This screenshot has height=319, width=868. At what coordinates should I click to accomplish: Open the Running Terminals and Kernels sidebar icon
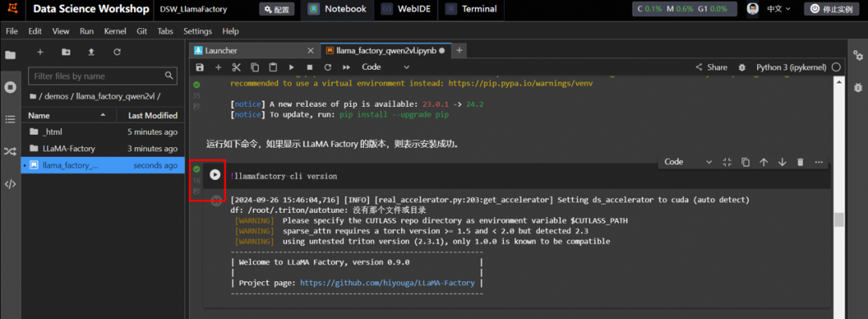(x=10, y=87)
